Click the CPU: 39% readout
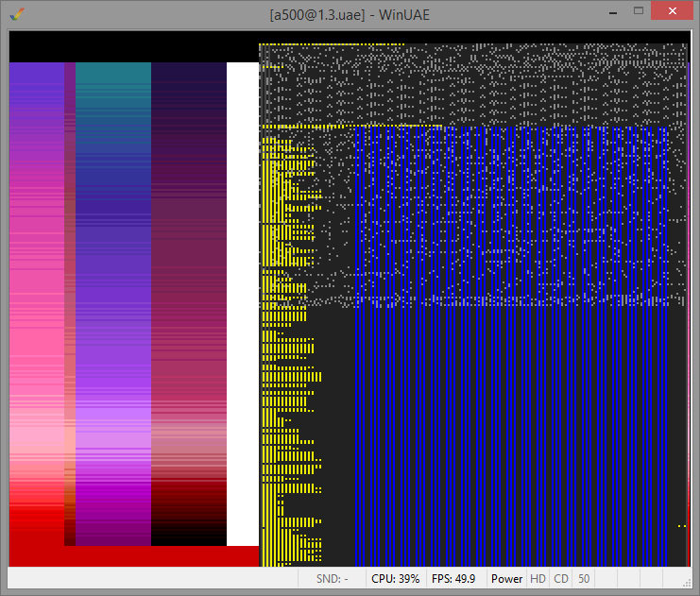 pyautogui.click(x=395, y=579)
